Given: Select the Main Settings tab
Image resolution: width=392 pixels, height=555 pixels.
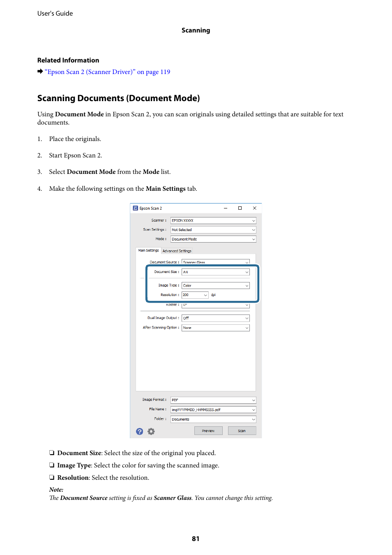Looking at the screenshot, I should [x=148, y=250].
